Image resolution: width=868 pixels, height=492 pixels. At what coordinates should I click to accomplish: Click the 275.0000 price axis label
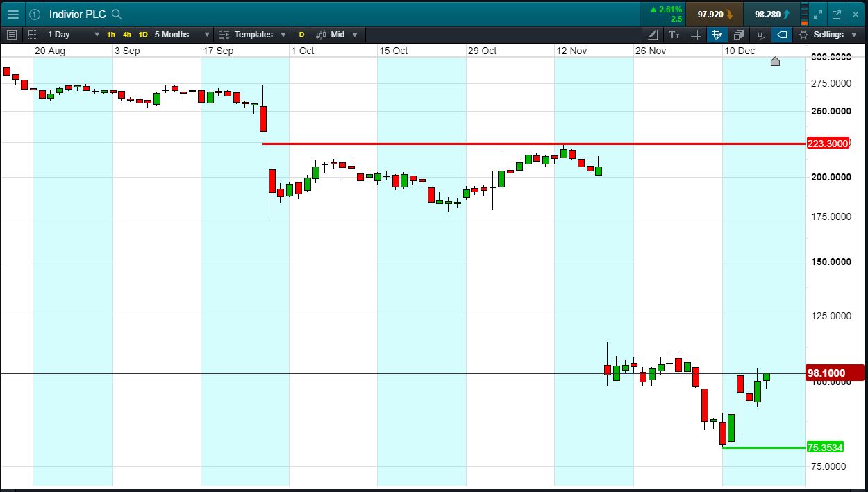[x=831, y=83]
